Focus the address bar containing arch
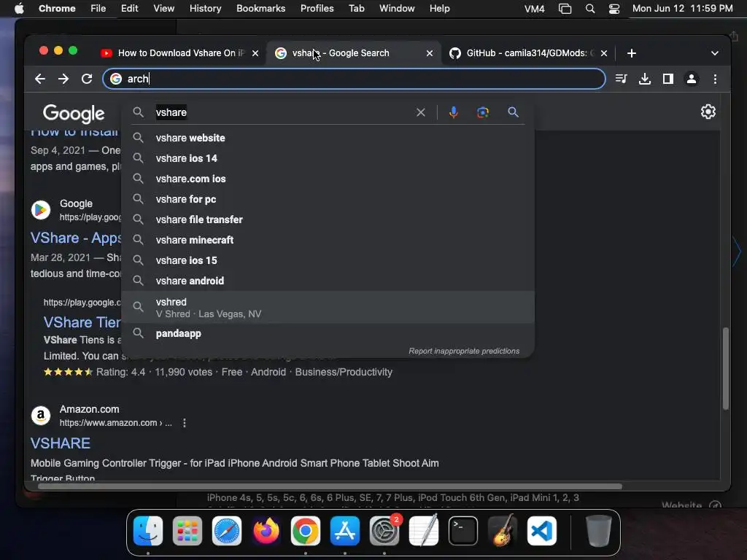 pos(354,79)
